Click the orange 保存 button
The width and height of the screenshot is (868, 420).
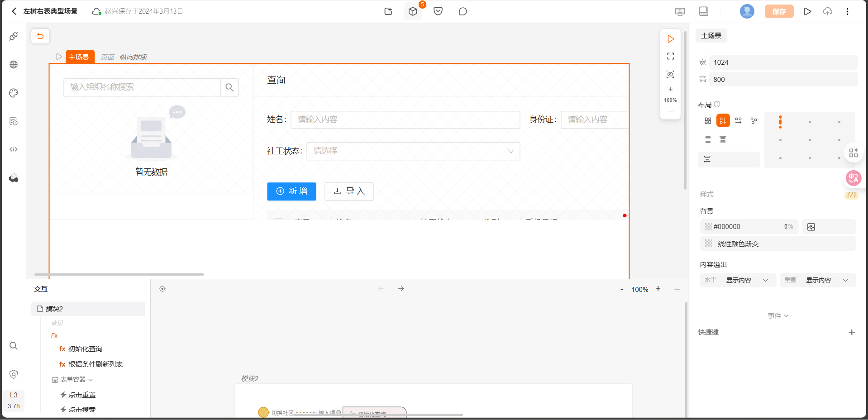click(779, 11)
